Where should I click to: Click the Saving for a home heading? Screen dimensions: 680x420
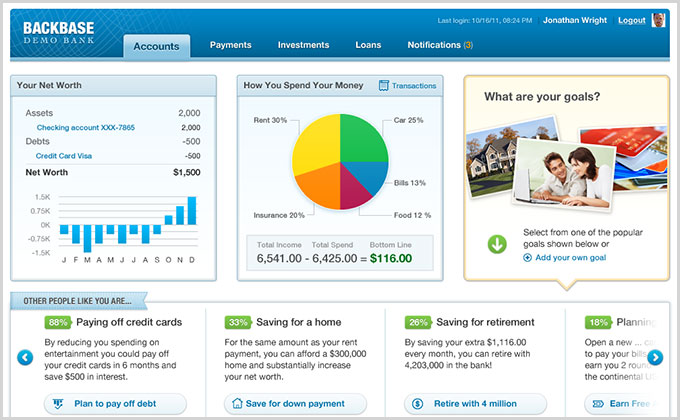299,322
